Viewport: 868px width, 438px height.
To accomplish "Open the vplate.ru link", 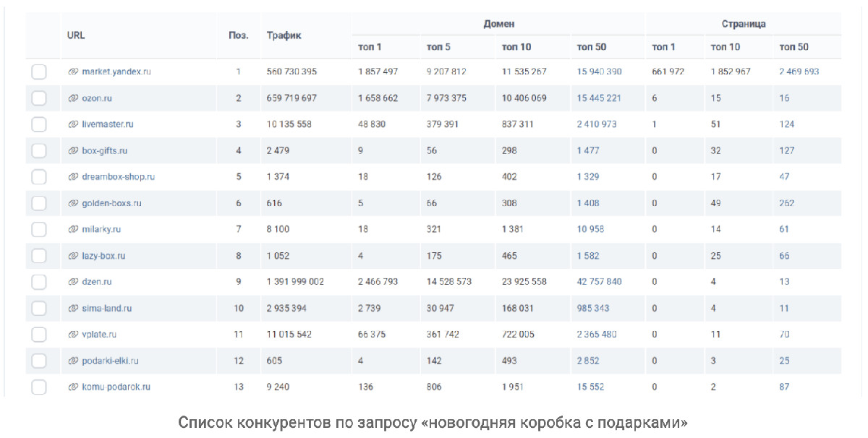I will click(99, 335).
